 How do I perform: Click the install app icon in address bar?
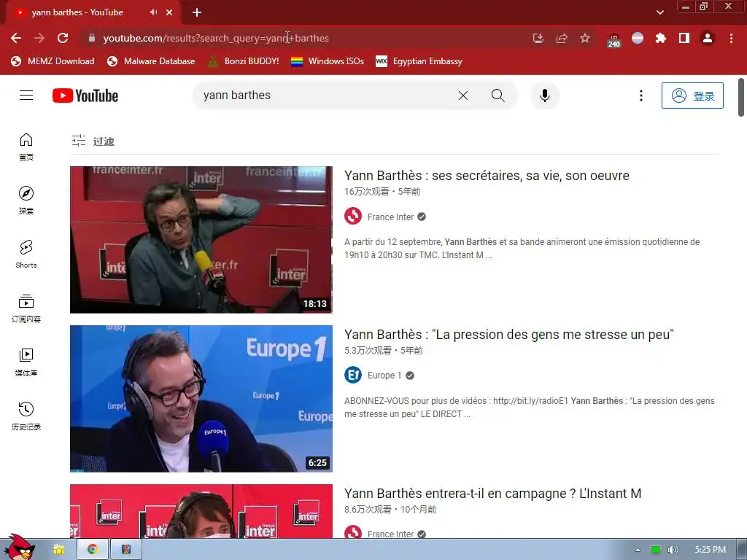(538, 38)
